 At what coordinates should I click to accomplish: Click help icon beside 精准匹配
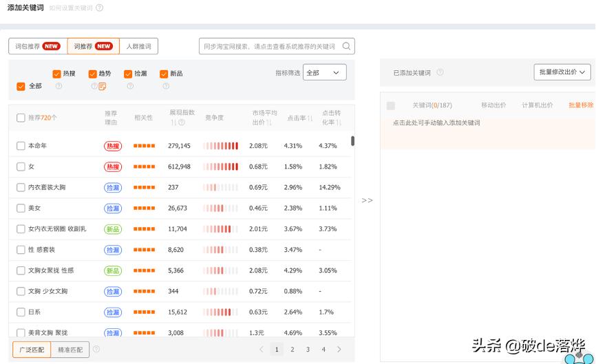click(96, 349)
